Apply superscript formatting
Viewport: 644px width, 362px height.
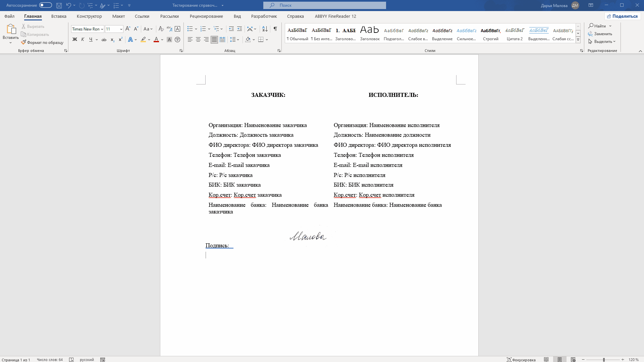[x=120, y=40]
